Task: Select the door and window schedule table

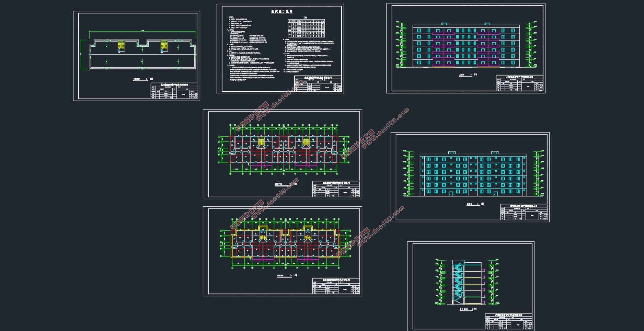Action: [306, 28]
